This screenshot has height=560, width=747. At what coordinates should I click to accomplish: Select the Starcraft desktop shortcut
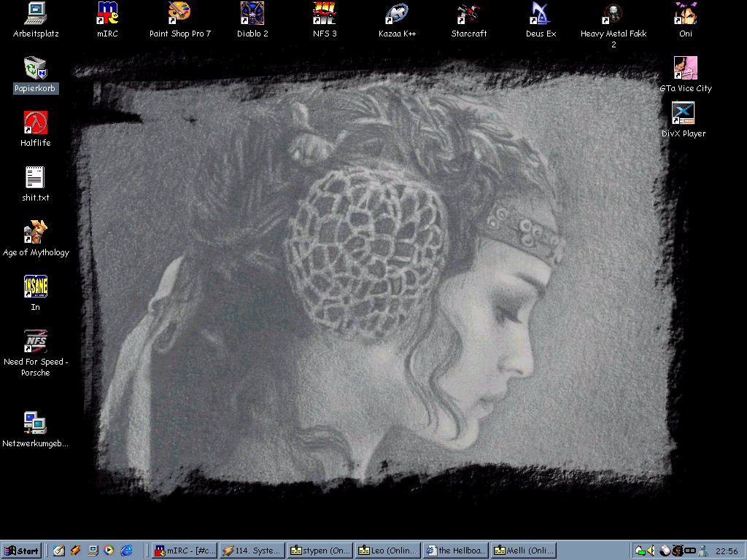pos(469,19)
